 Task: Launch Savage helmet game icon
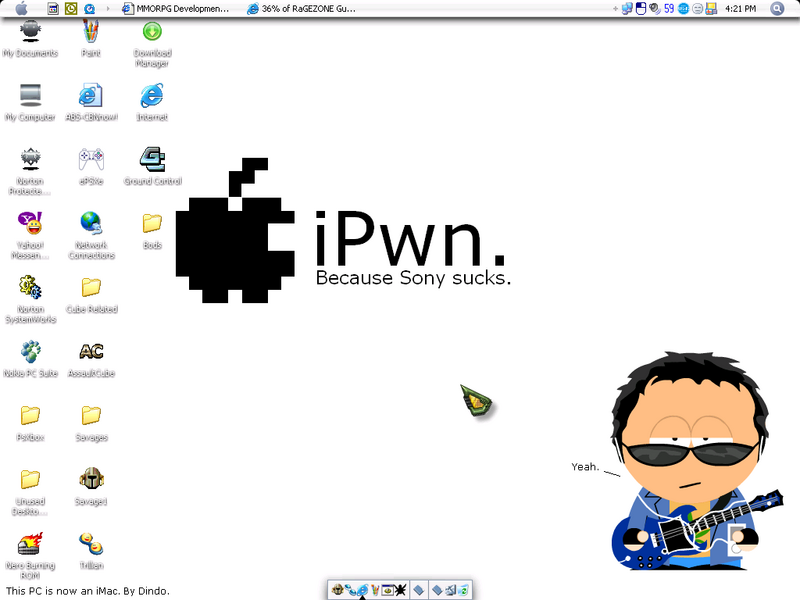point(91,487)
